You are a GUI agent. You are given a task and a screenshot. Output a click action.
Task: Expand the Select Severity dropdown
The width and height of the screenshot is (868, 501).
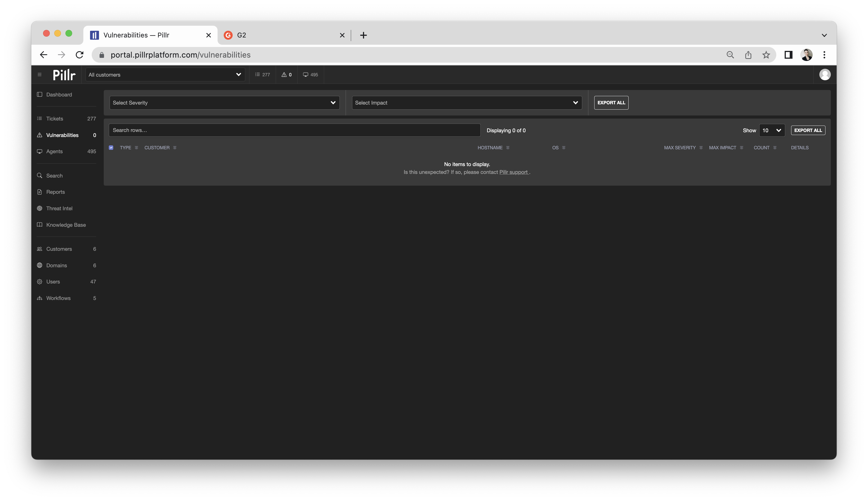[224, 103]
